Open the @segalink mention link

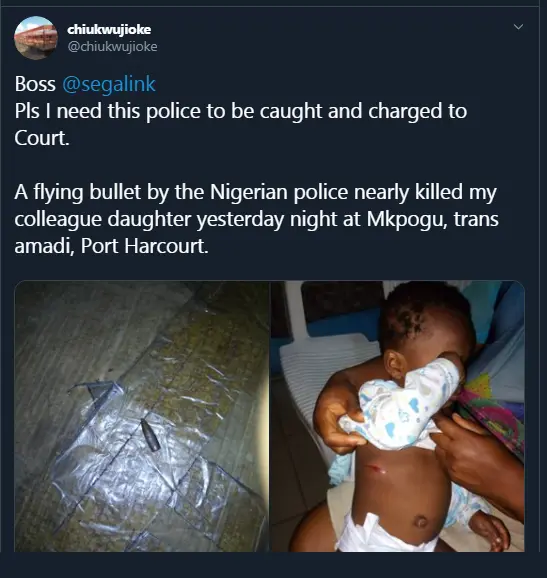[109, 84]
